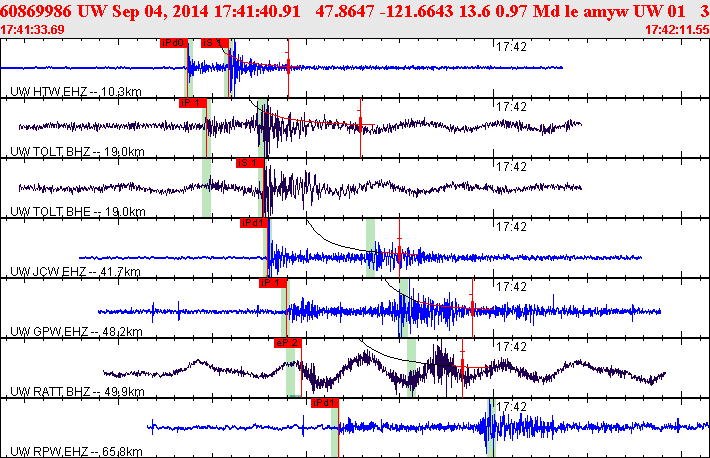Click the 17:42 time label on GPW trace
710x458 pixels.
pos(511,287)
